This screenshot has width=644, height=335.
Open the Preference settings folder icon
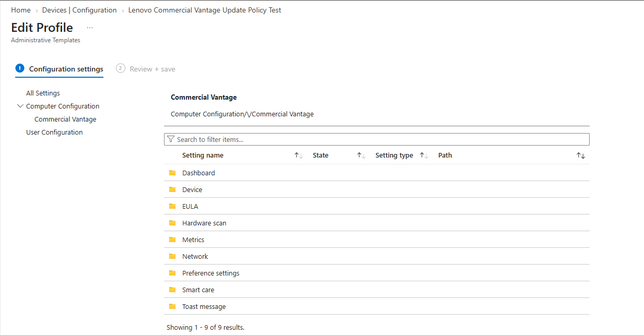coord(172,273)
